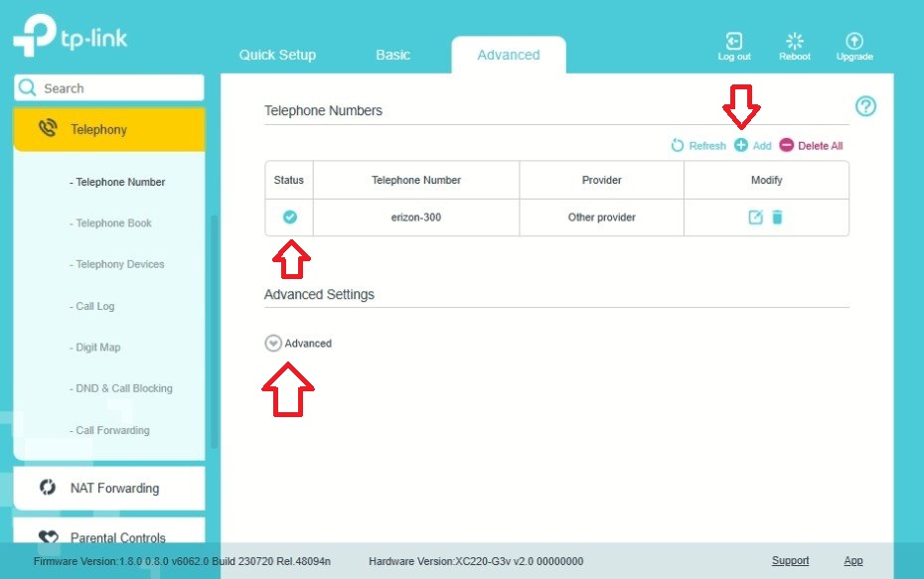Image resolution: width=924 pixels, height=579 pixels.
Task: Click into the Search field
Action: click(109, 87)
